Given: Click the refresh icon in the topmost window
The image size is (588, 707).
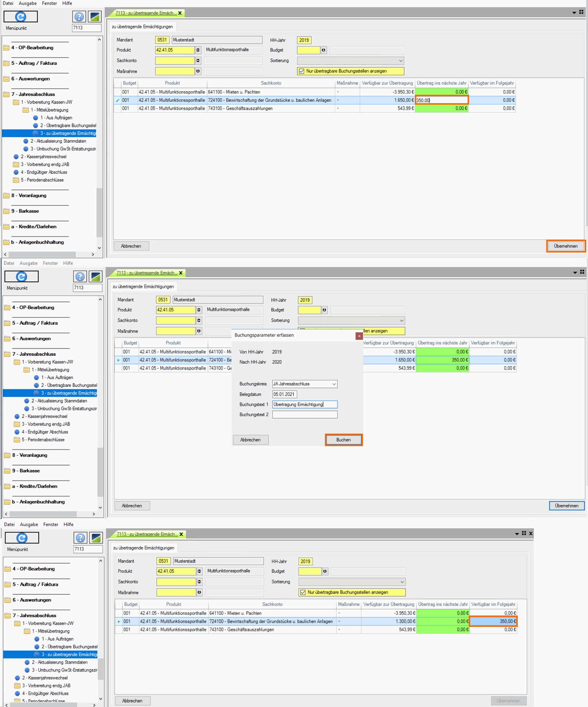Looking at the screenshot, I should (x=20, y=17).
